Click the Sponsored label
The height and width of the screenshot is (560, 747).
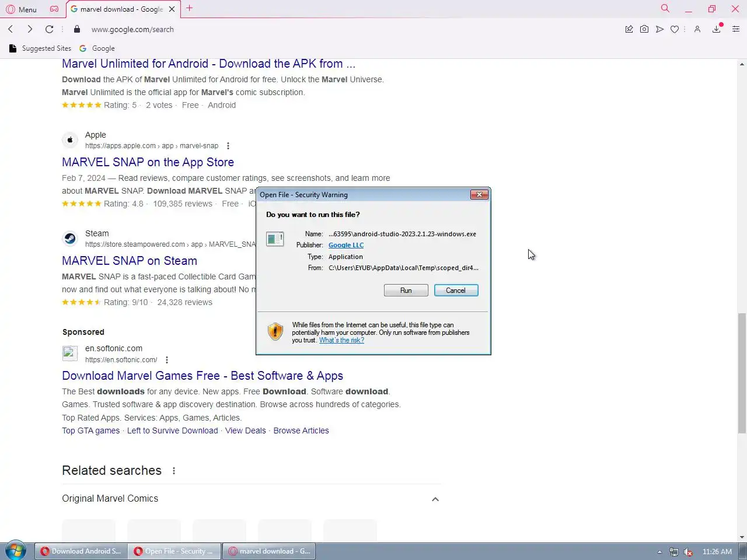(83, 332)
